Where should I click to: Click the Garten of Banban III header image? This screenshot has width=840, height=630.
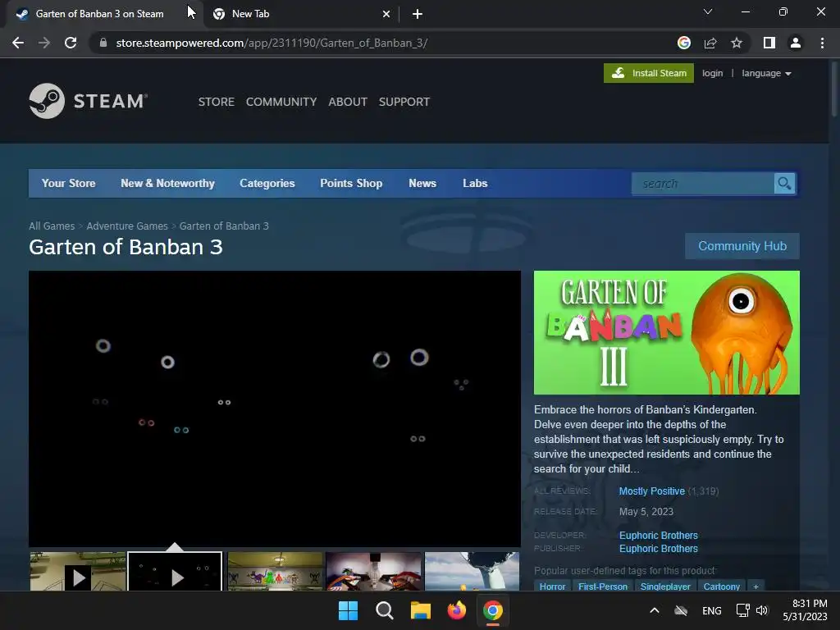(666, 333)
